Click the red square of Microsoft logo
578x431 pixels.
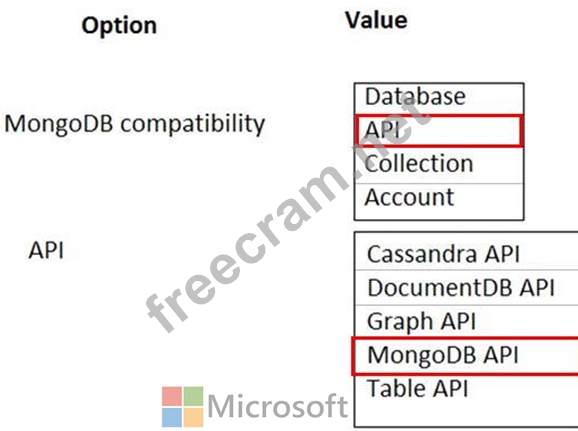pyautogui.click(x=172, y=397)
